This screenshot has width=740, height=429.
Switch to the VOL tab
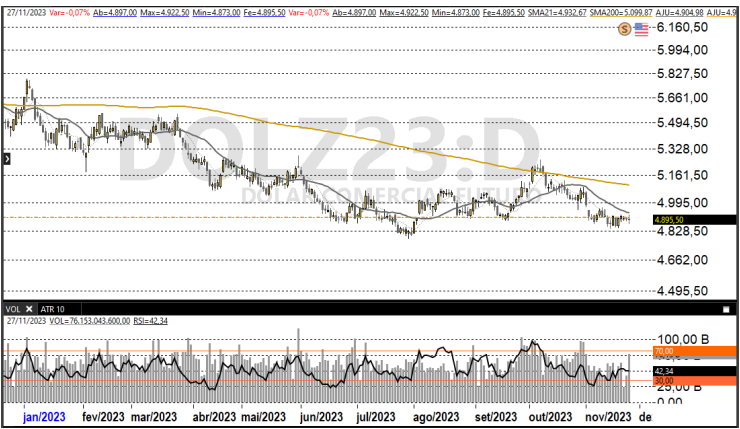pos(13,309)
